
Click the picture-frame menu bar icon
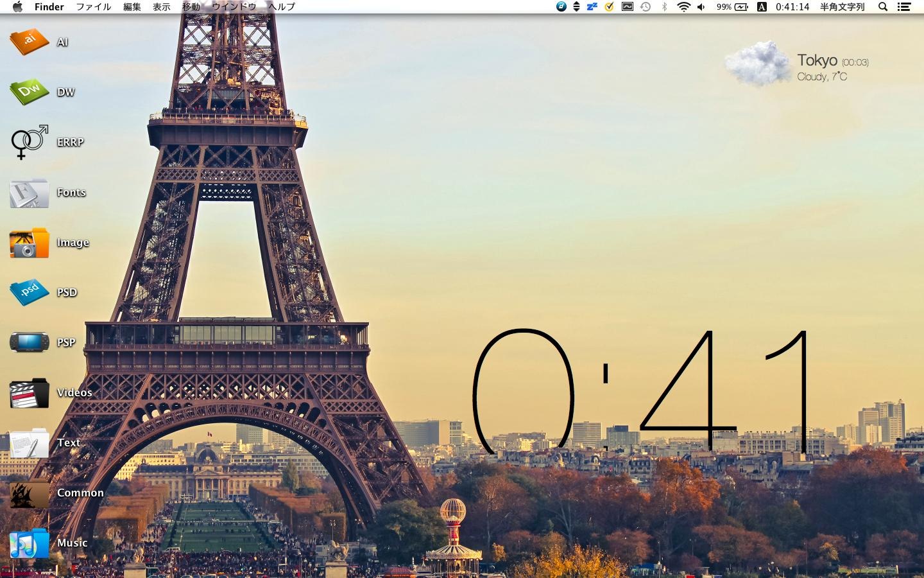628,6
